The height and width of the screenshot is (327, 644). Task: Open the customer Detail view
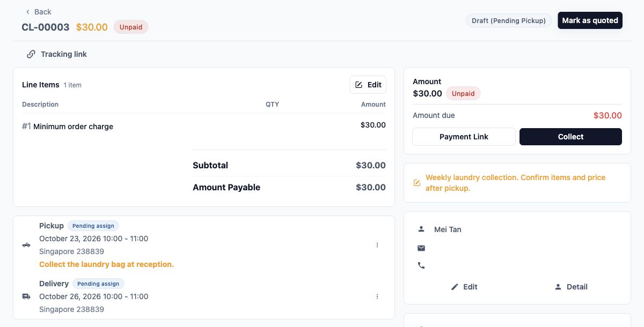pos(571,287)
